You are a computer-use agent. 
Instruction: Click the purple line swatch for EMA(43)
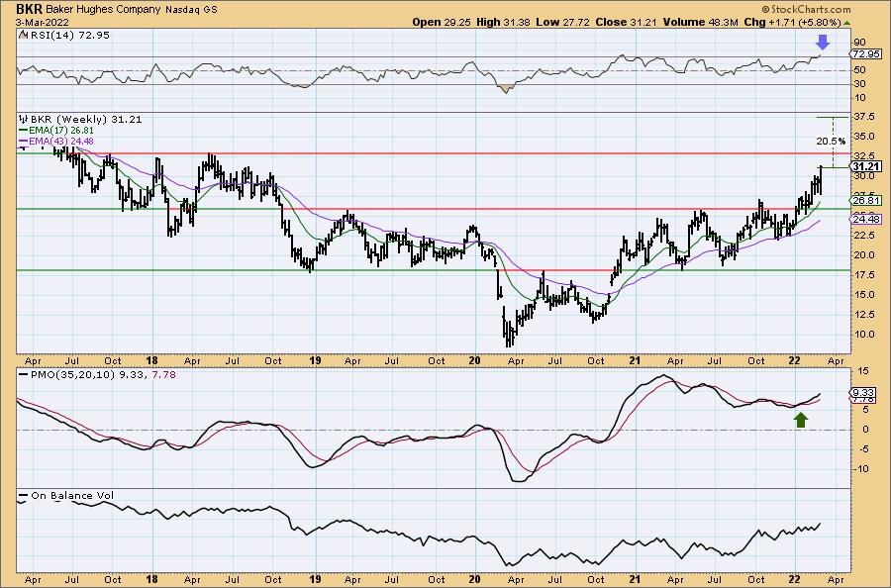tap(23, 141)
